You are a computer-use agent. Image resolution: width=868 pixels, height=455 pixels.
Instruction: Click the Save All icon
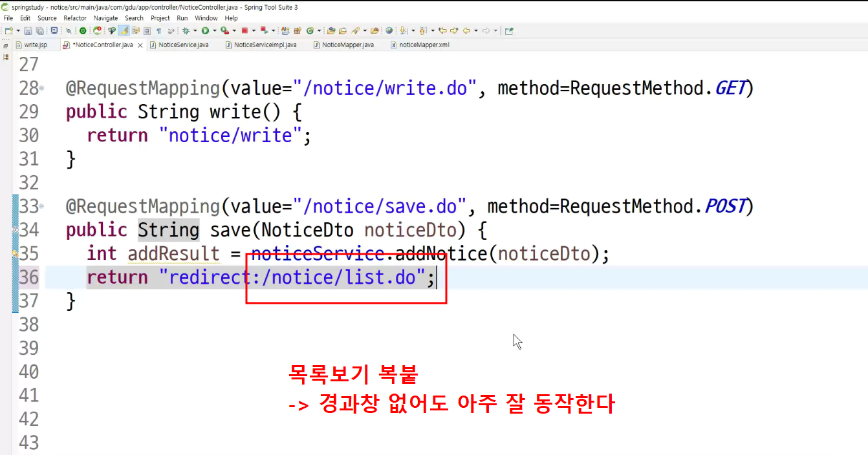click(x=40, y=30)
